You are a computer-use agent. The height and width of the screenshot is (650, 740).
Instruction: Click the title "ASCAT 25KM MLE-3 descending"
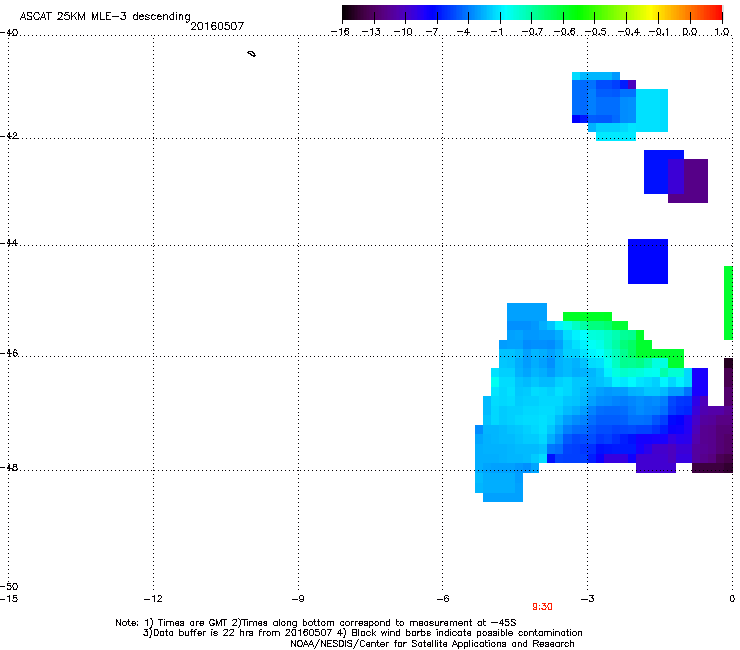105,16
